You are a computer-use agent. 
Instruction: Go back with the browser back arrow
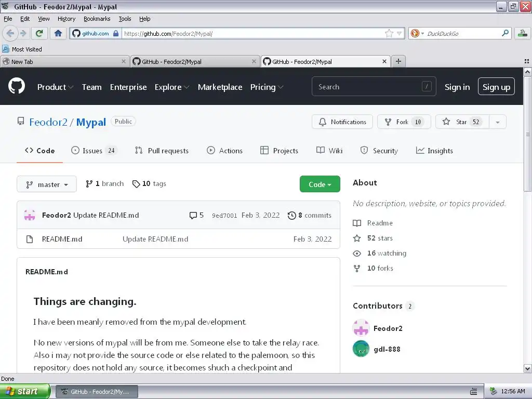click(10, 33)
